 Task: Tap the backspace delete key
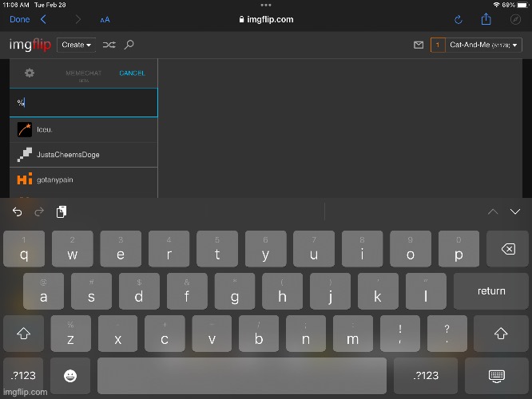pyautogui.click(x=507, y=249)
